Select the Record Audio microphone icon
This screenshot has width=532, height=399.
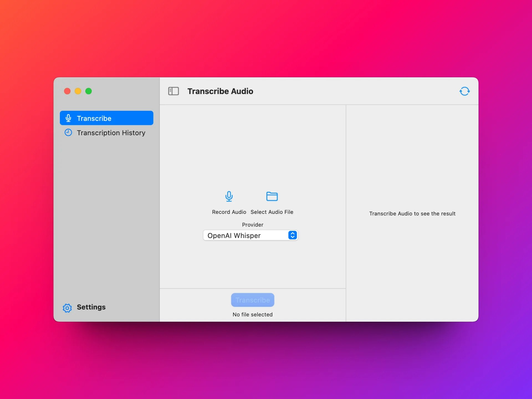pos(229,196)
